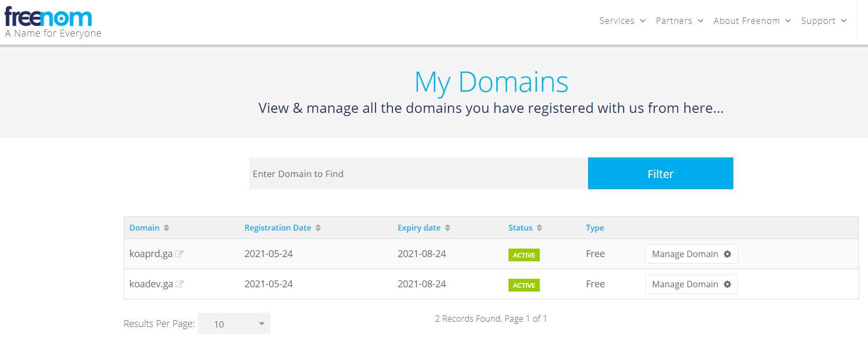
Task: Click sort arrows beside Domain column header
Action: [166, 228]
